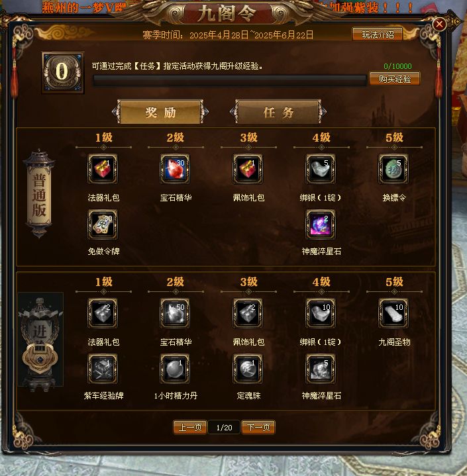This screenshot has width=467, height=476.
Task: Click the 1小时精力丹 pill icon
Action: pyautogui.click(x=175, y=369)
